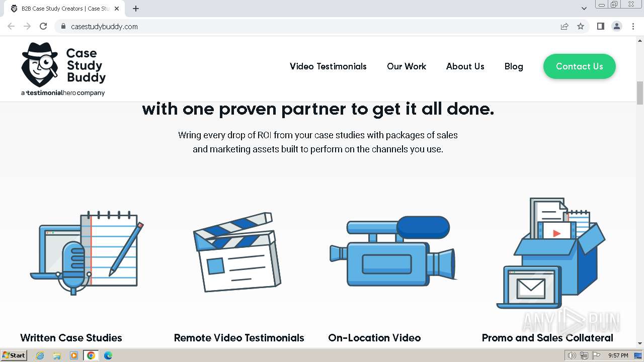Click the 9:57 PM system clock
The height and width of the screenshot is (362, 644).
coord(618,355)
